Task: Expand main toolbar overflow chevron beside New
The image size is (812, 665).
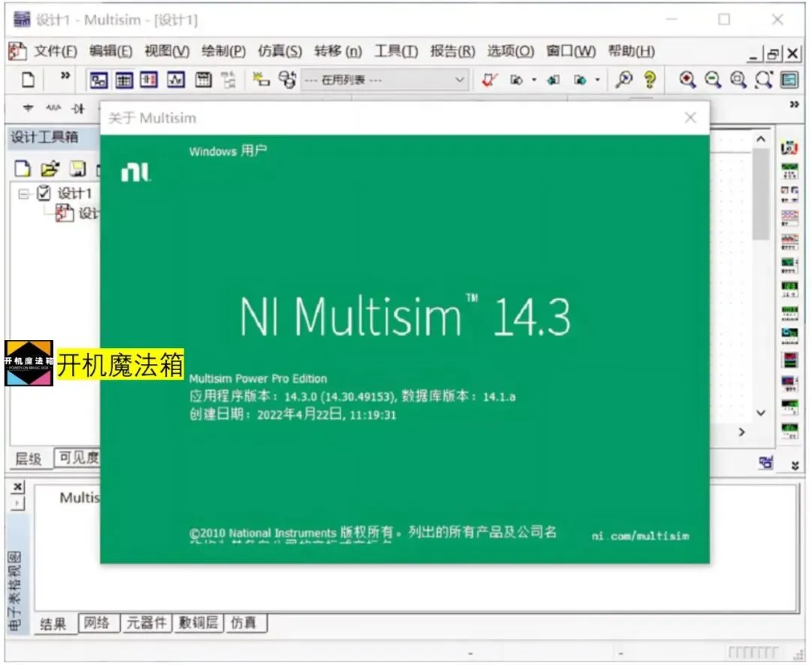Action: (x=65, y=76)
